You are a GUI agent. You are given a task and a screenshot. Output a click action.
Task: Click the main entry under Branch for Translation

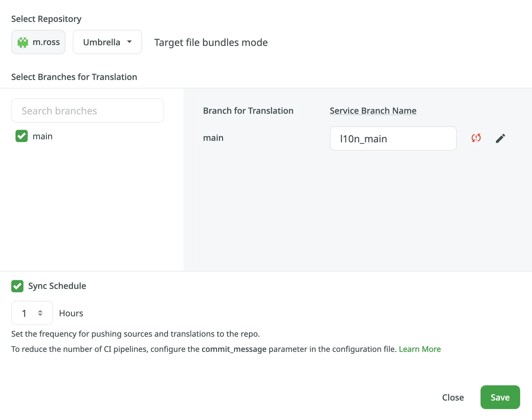213,138
